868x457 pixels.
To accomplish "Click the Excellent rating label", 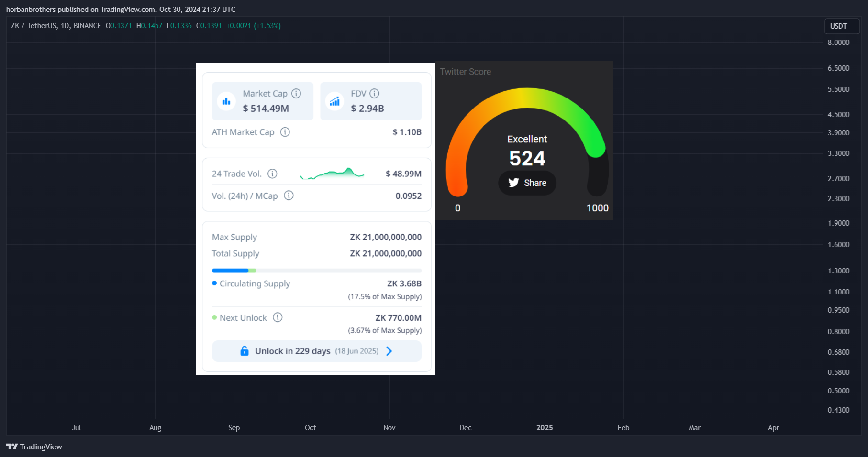I will (x=527, y=139).
